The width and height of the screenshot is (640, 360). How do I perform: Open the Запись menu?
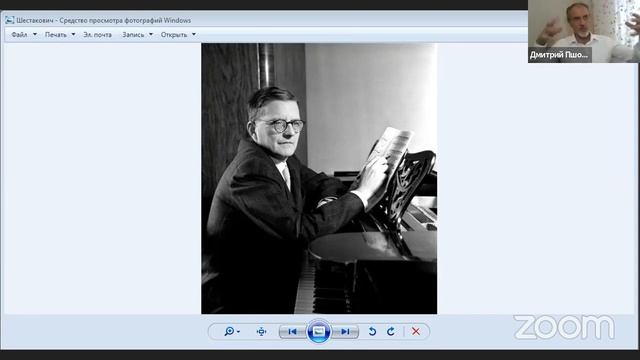coord(133,35)
